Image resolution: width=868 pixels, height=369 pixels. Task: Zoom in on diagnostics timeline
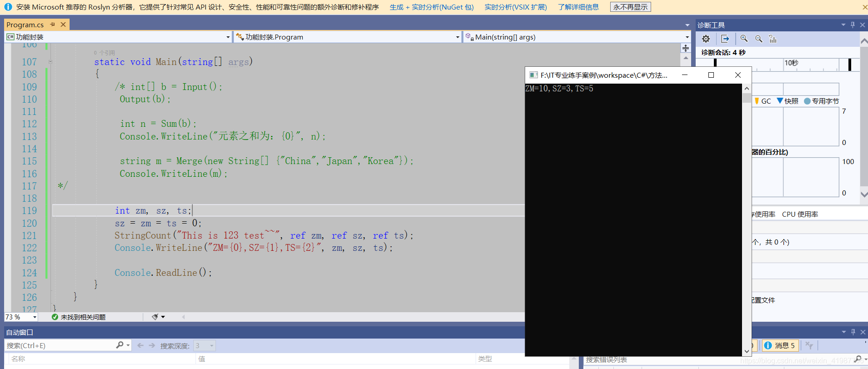tap(744, 39)
